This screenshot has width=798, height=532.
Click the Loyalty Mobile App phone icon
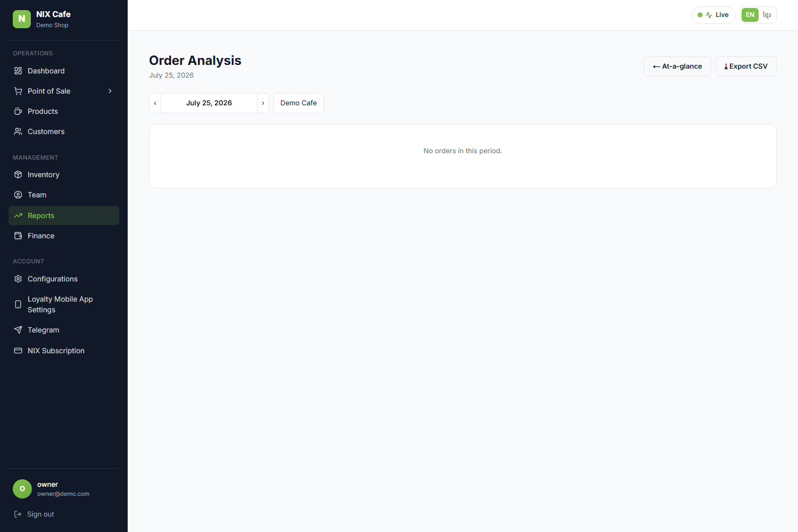click(x=18, y=304)
